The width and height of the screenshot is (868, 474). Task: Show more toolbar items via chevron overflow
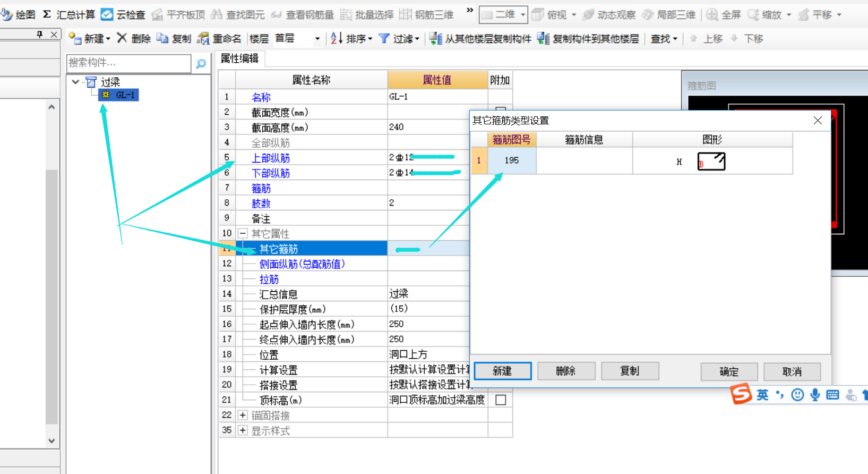coord(470,10)
